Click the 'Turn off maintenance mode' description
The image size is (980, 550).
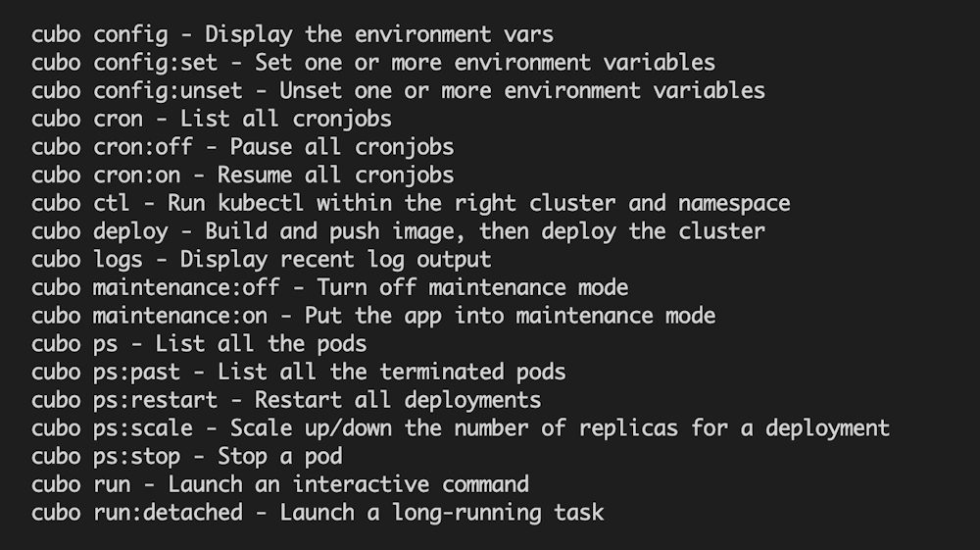pyautogui.click(x=472, y=288)
